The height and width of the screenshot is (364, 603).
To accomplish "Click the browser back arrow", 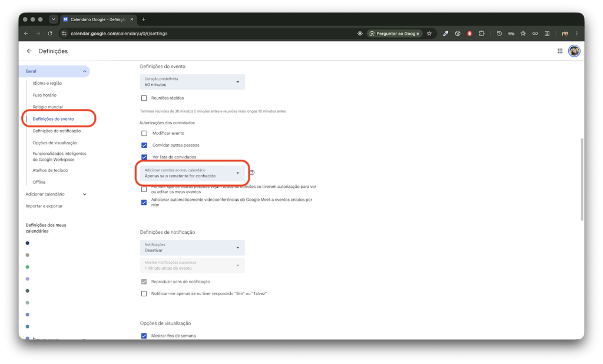I will coord(26,34).
